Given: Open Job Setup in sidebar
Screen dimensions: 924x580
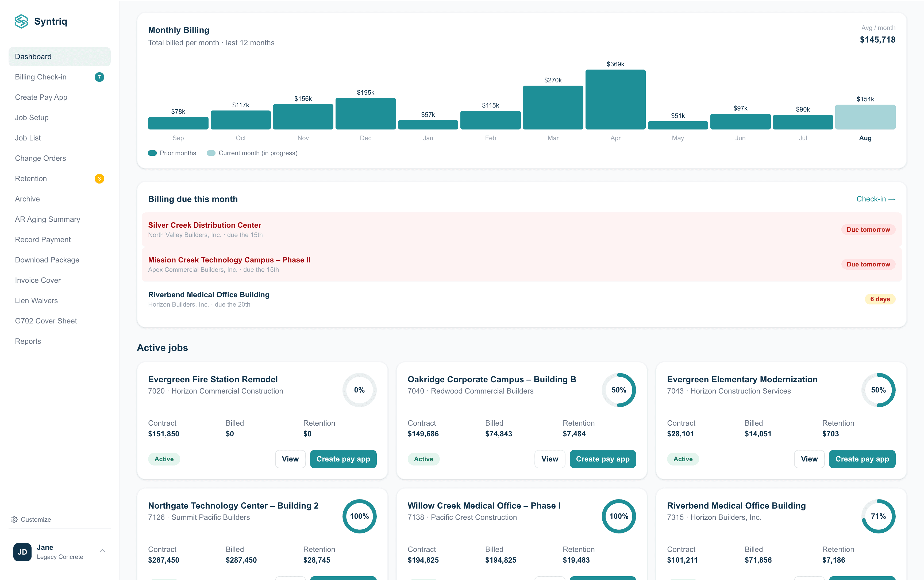Looking at the screenshot, I should (59, 118).
